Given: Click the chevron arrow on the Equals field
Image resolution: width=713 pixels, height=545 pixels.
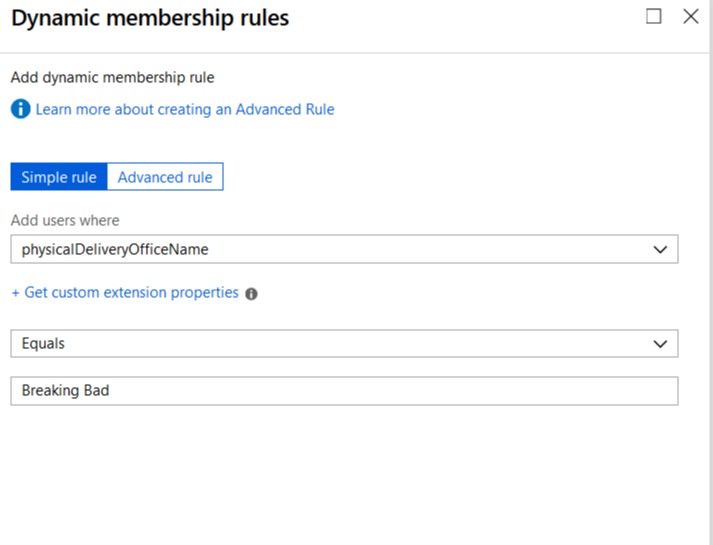Looking at the screenshot, I should pyautogui.click(x=660, y=344).
